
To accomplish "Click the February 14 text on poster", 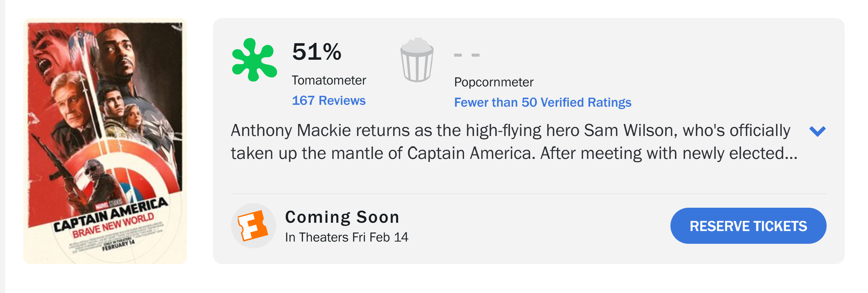I will [118, 245].
